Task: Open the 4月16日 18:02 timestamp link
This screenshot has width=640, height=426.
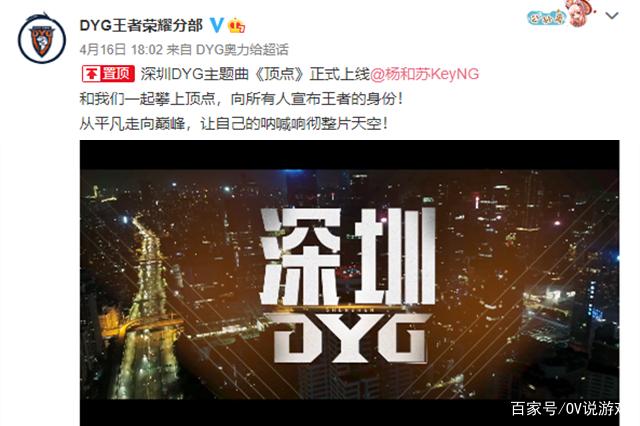Action: click(121, 50)
